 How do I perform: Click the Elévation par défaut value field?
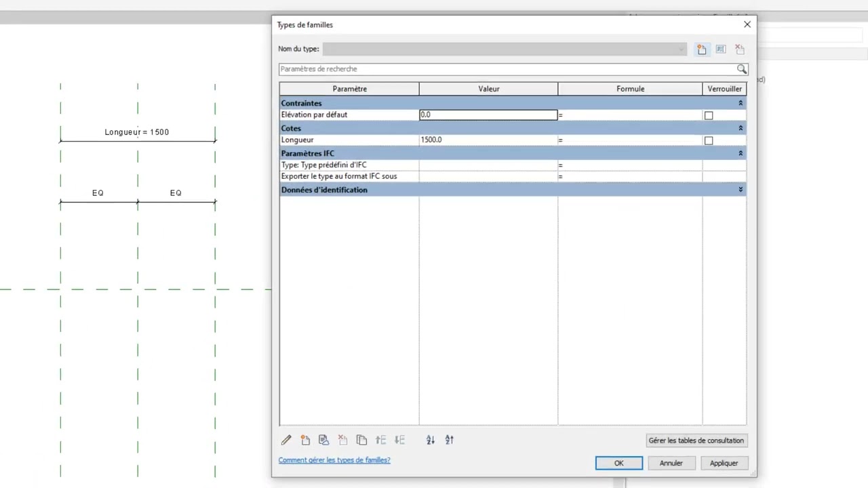pos(488,115)
